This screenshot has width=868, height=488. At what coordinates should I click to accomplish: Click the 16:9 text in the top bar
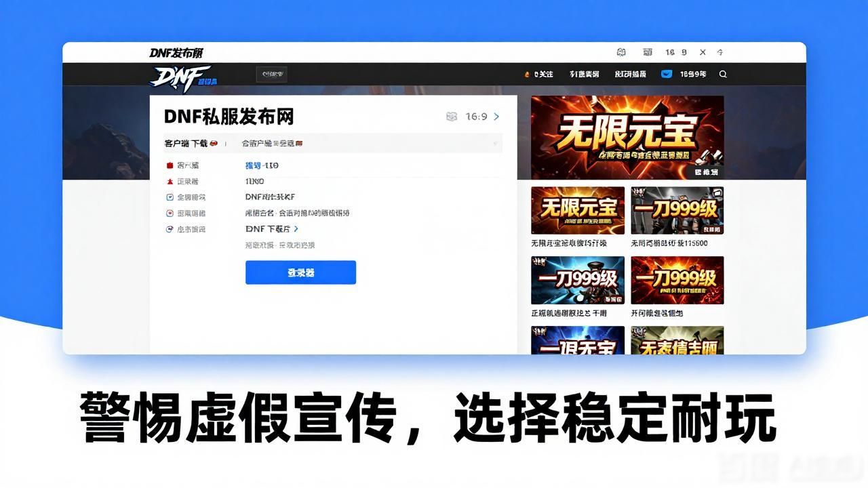point(676,52)
